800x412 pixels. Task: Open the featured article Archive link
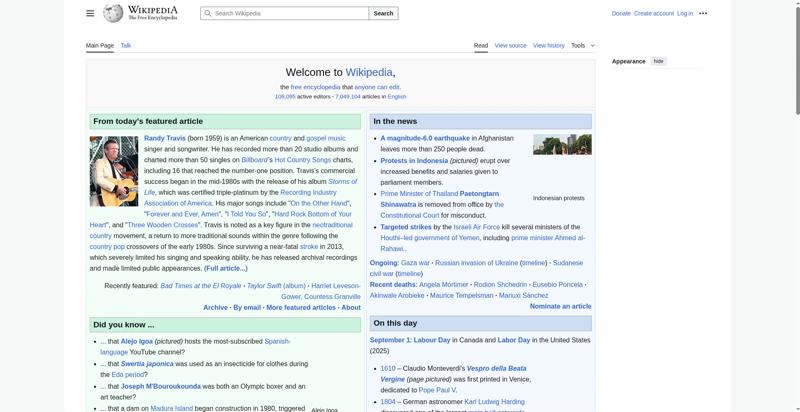(215, 307)
